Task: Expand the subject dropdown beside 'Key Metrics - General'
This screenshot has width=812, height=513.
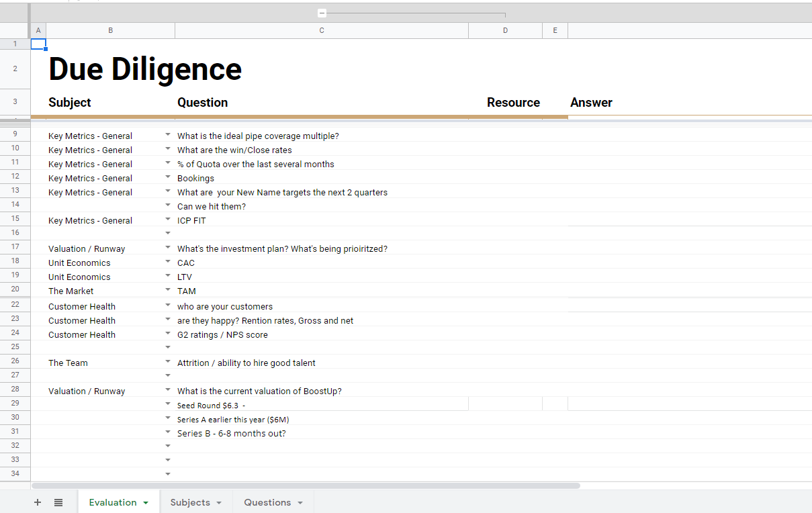Action: click(167, 135)
